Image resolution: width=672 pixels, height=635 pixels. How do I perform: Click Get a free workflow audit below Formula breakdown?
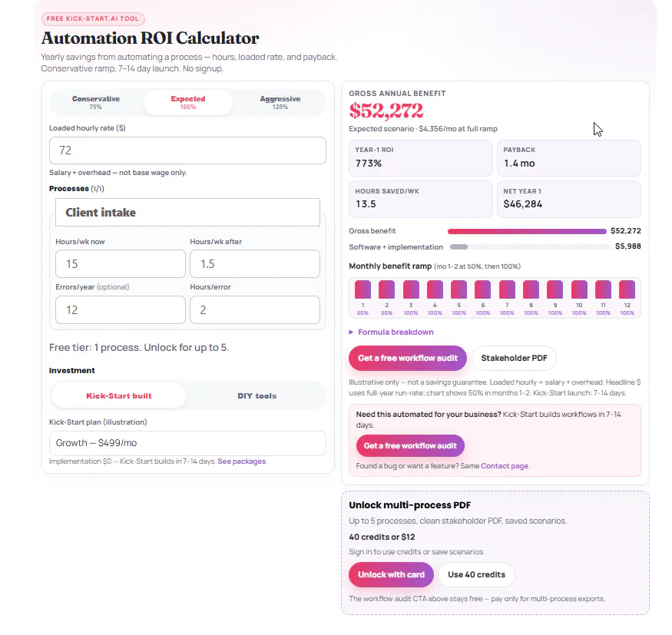[408, 359]
